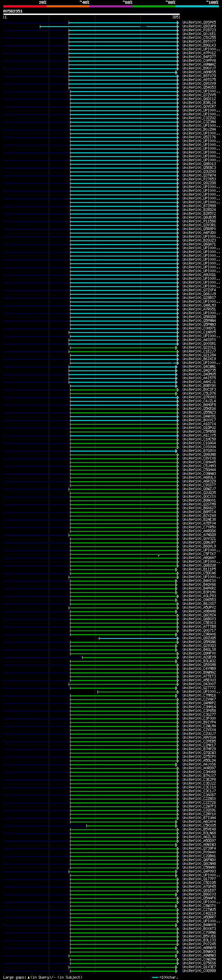Click hit label UniRef100_B6IKC9
The width and height of the screenshot is (222, 980).
tap(199, 359)
